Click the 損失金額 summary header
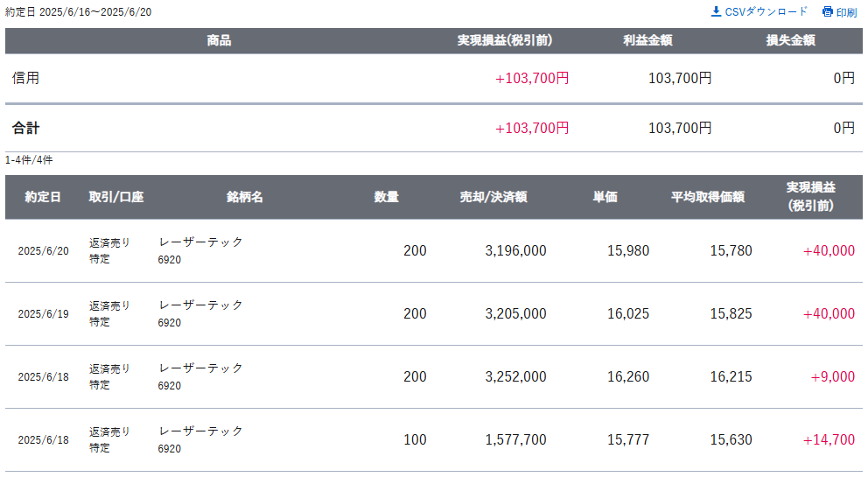Image resolution: width=868 pixels, height=477 pixels. tap(790, 40)
